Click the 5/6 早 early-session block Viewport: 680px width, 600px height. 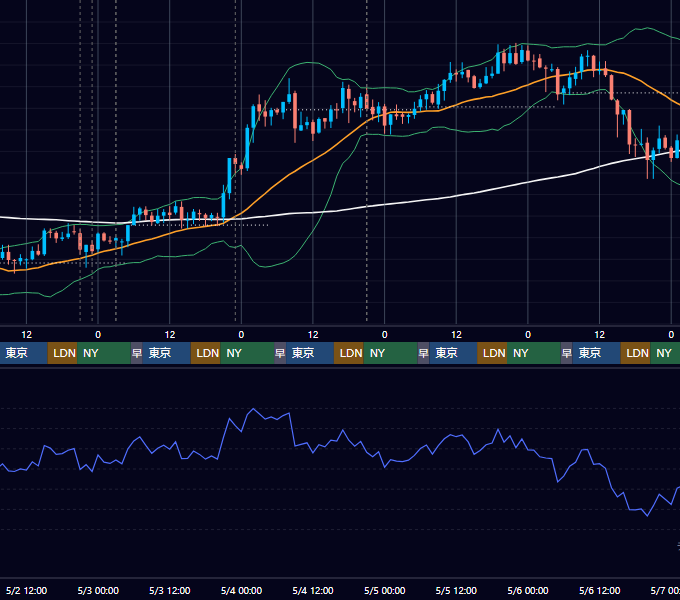(x=566, y=353)
